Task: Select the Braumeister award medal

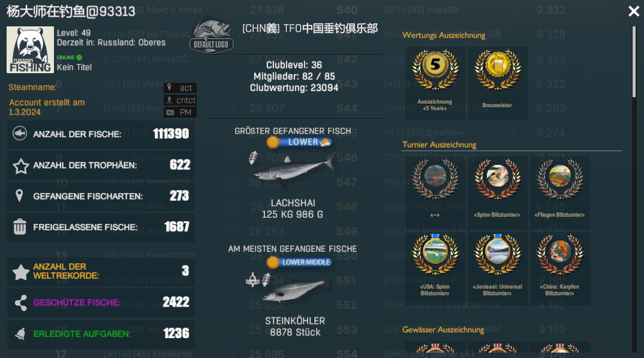Action: pyautogui.click(x=498, y=70)
